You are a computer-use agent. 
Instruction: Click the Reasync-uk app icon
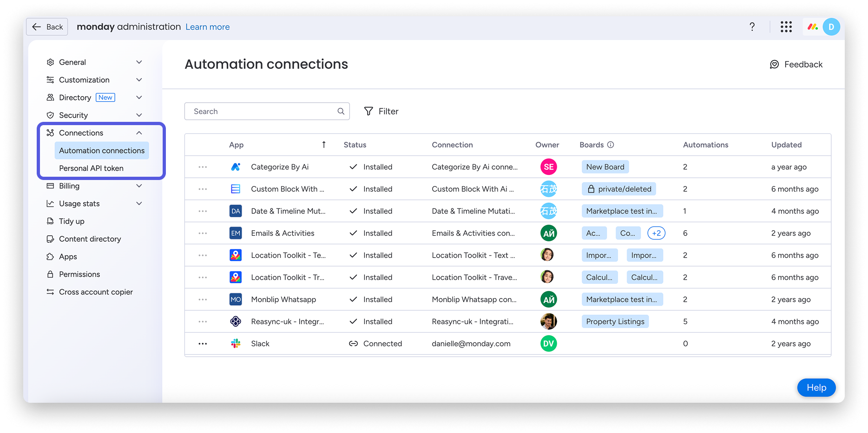(x=236, y=321)
